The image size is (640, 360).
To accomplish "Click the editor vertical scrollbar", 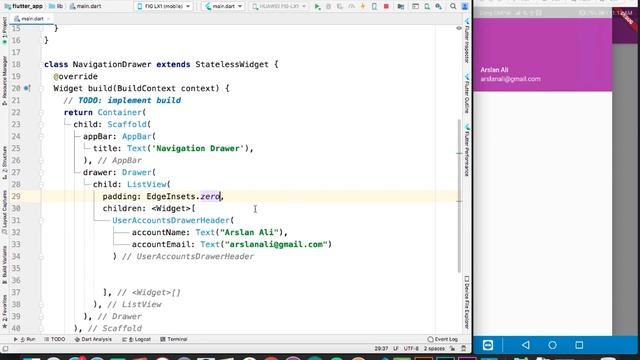I will click(459, 196).
